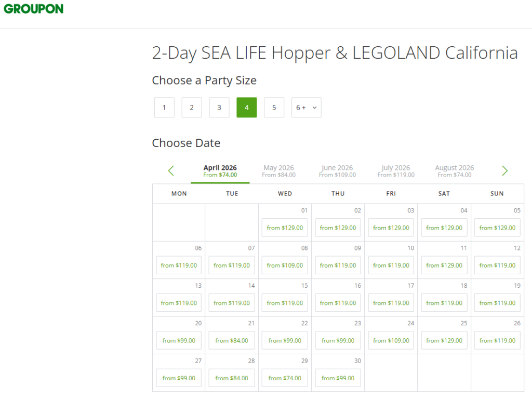532x400 pixels.
Task: Go to previous months with left arrow
Action: click(171, 171)
